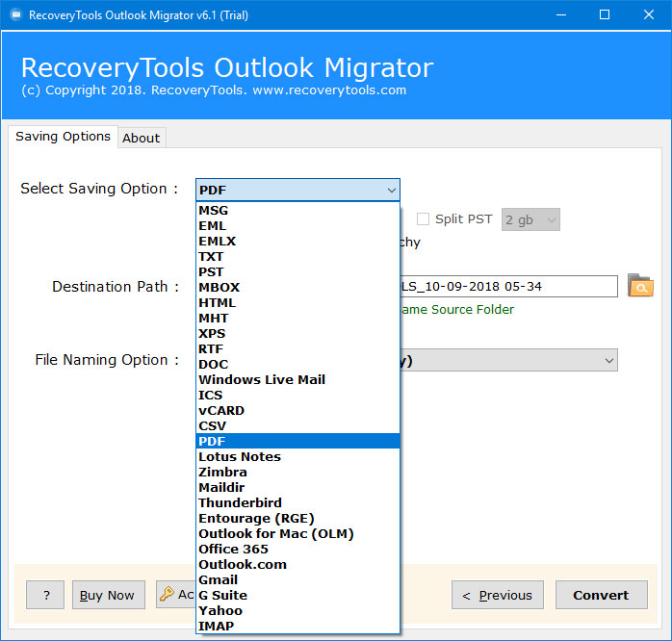Choose Thunderbird from the list
The image size is (672, 641).
coord(297,503)
